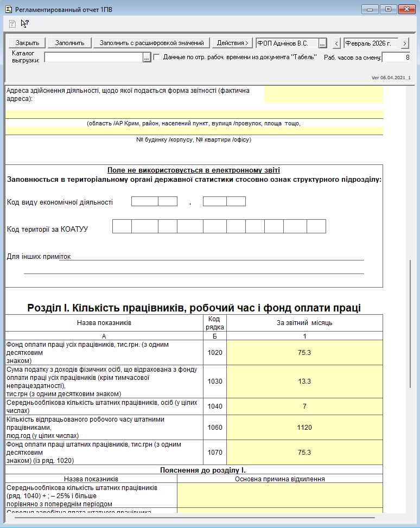This screenshot has height=528, width=420.
Task: Go to next reporting period arrow
Action: click(x=405, y=43)
